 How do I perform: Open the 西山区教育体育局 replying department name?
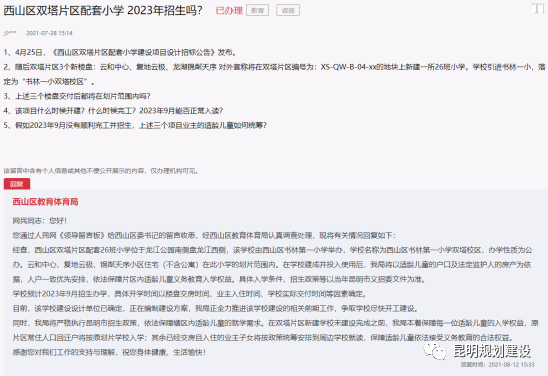45,202
